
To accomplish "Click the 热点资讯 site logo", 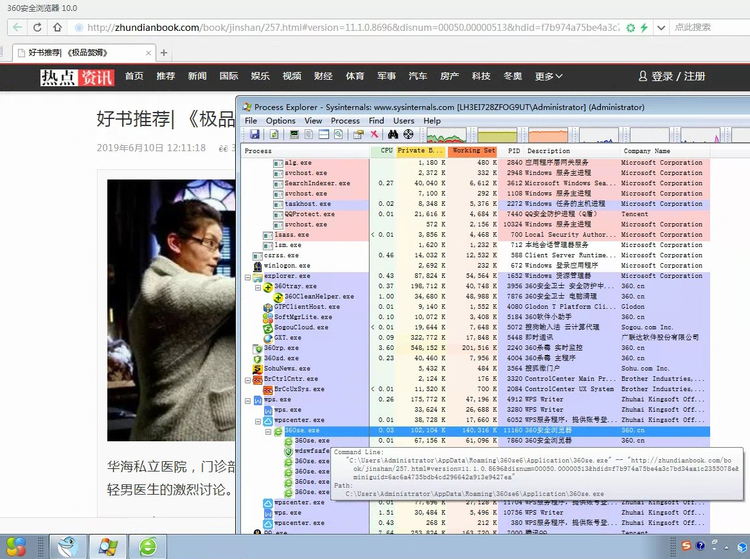I will pyautogui.click(x=77, y=77).
